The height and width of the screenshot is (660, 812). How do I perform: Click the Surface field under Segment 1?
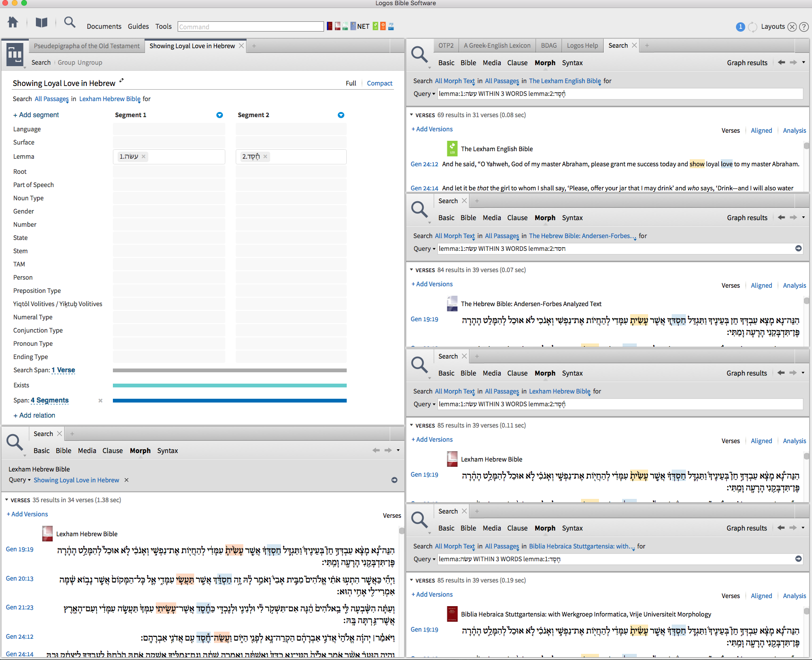coord(169,142)
